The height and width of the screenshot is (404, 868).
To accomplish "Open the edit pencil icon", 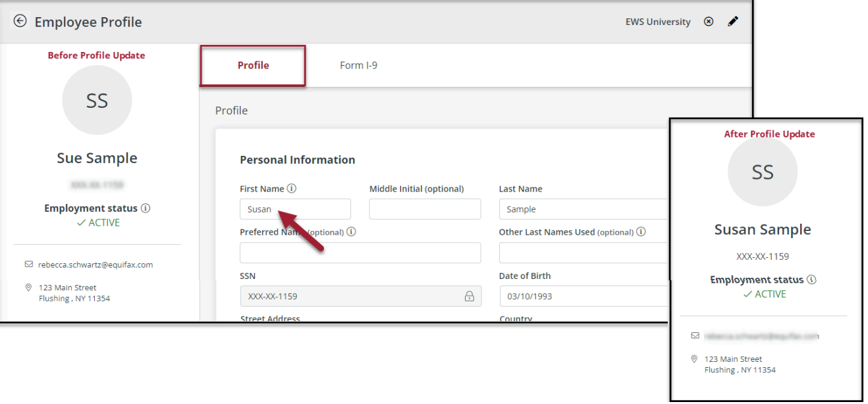I will click(x=733, y=21).
